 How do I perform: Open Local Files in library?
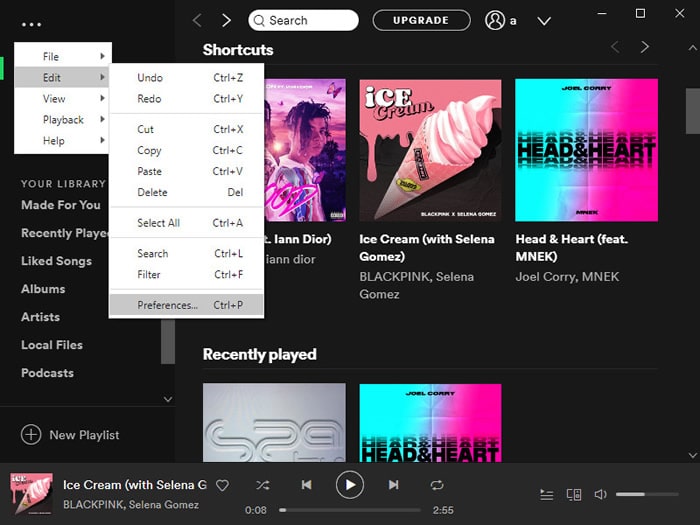pos(52,345)
